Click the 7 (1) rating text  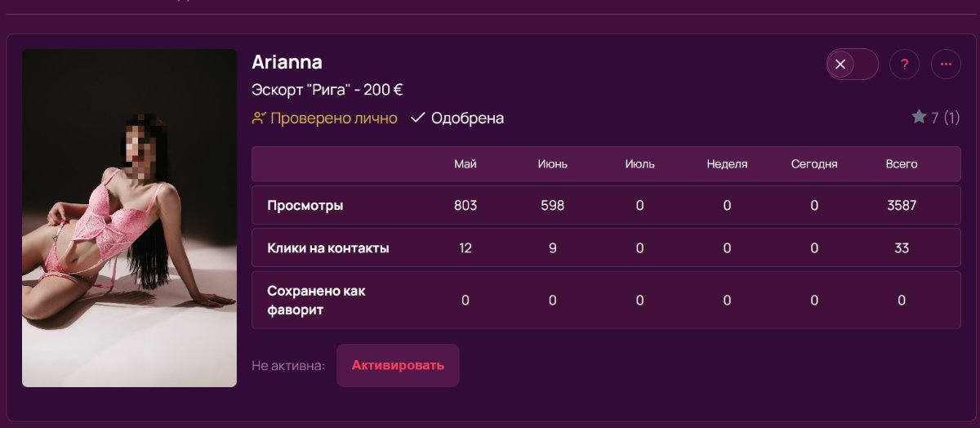946,118
